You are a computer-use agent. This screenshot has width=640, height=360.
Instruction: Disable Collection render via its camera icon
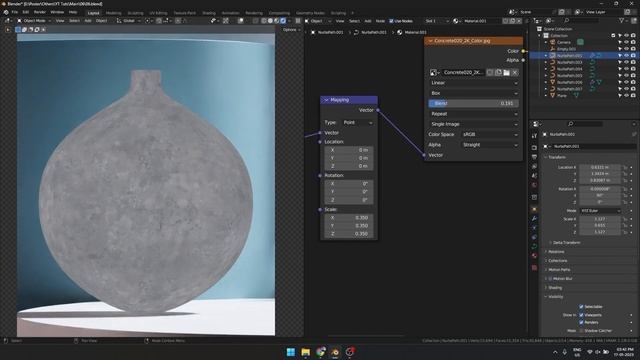point(633,36)
